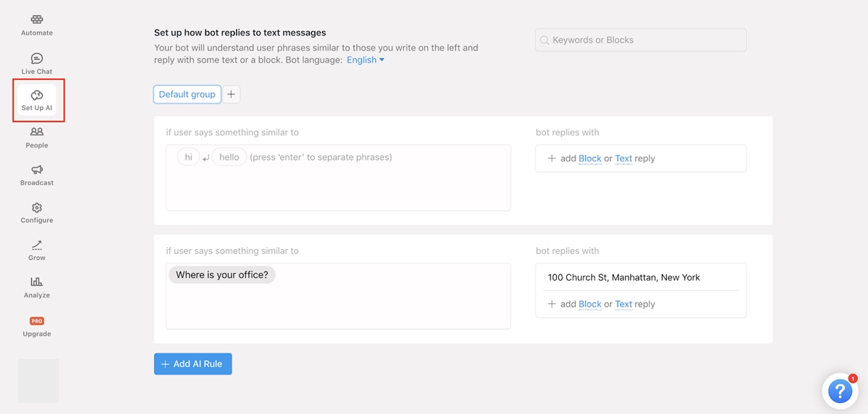
Task: Open Live Chat from sidebar
Action: click(37, 59)
